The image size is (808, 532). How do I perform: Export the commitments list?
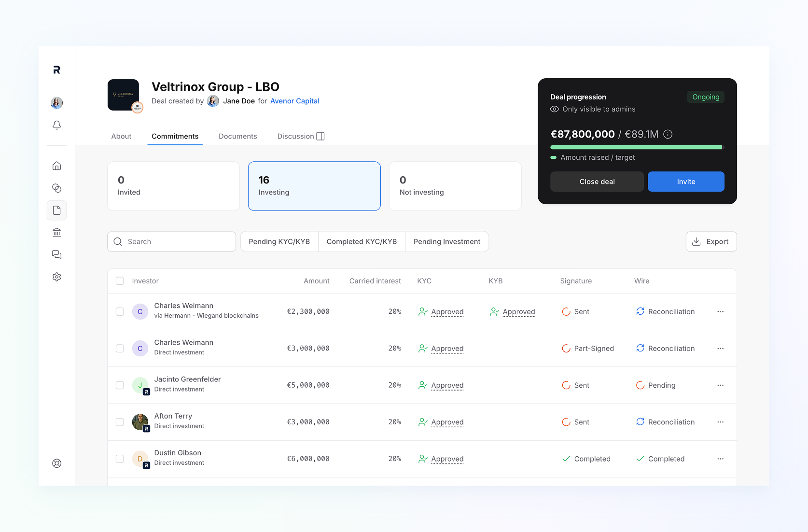[711, 241]
